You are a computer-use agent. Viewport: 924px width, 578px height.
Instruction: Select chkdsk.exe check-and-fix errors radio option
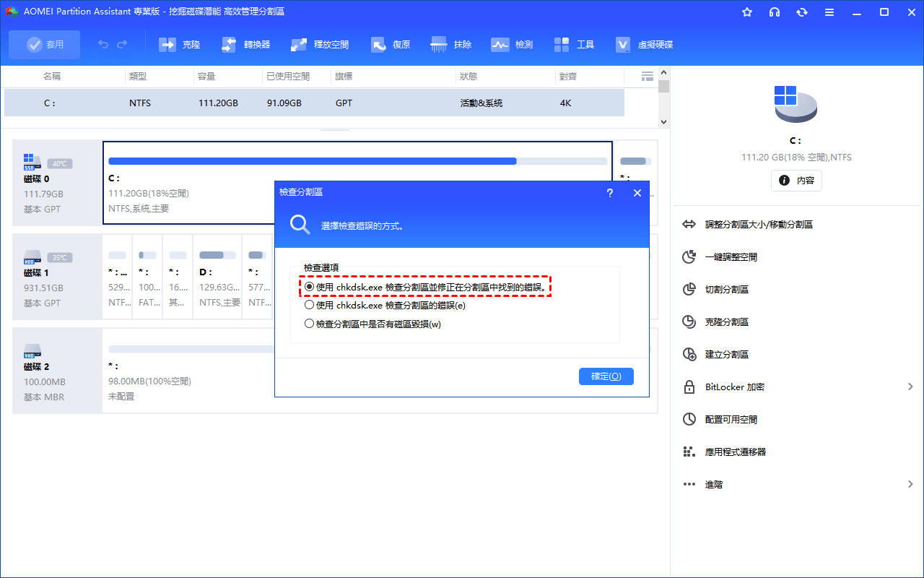(310, 287)
